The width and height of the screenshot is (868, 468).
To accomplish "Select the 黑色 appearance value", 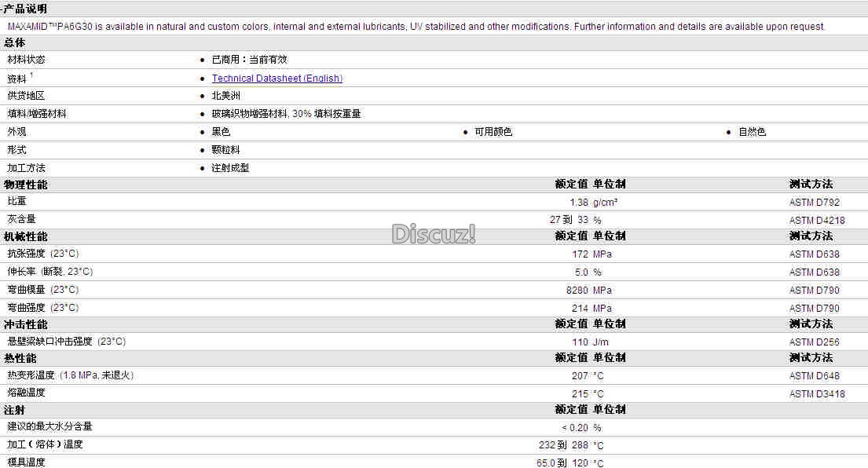I will click(x=221, y=132).
